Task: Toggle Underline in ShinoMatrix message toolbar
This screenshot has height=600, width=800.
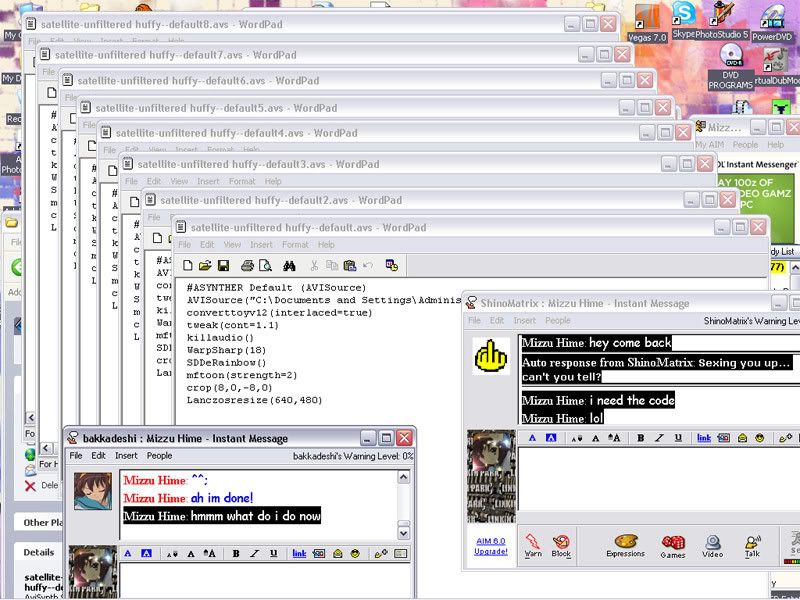Action: (x=678, y=438)
